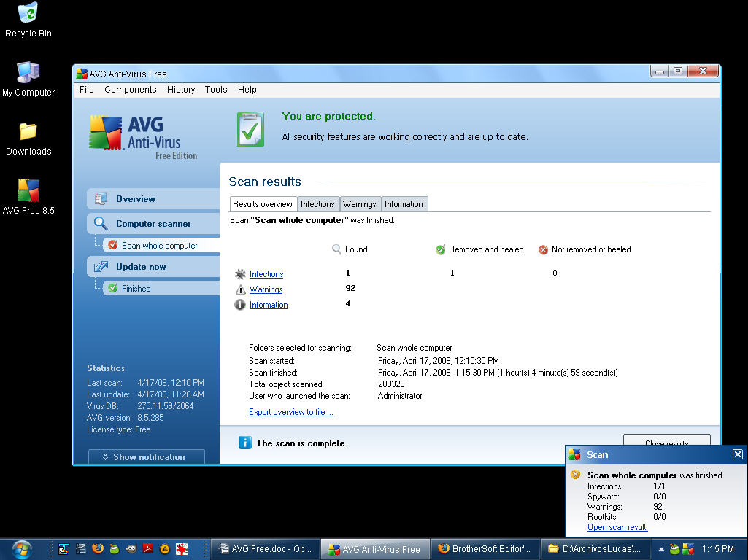Click Export overview to file link
Viewport: 748px width, 560px height.
pyautogui.click(x=291, y=412)
